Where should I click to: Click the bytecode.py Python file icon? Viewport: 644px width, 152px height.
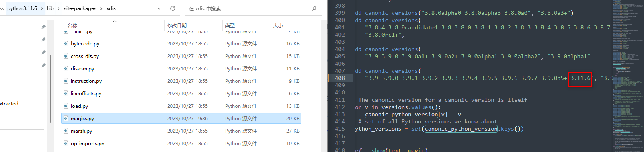(x=66, y=43)
